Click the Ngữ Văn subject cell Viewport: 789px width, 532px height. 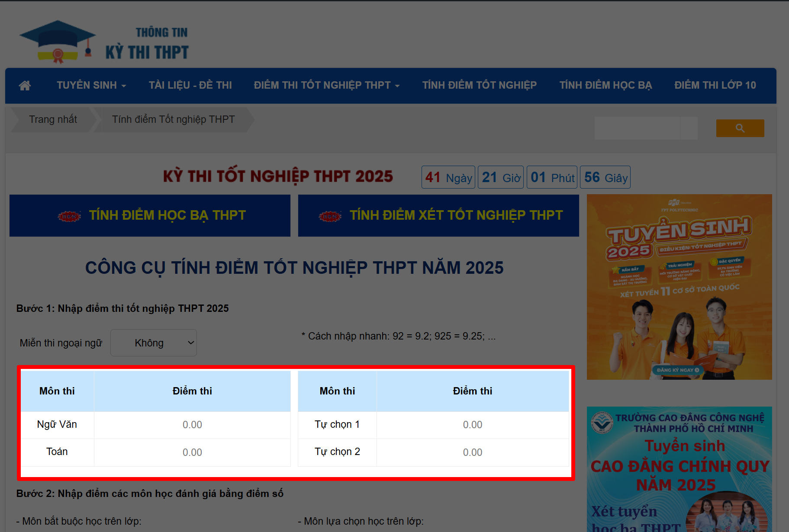coord(57,424)
